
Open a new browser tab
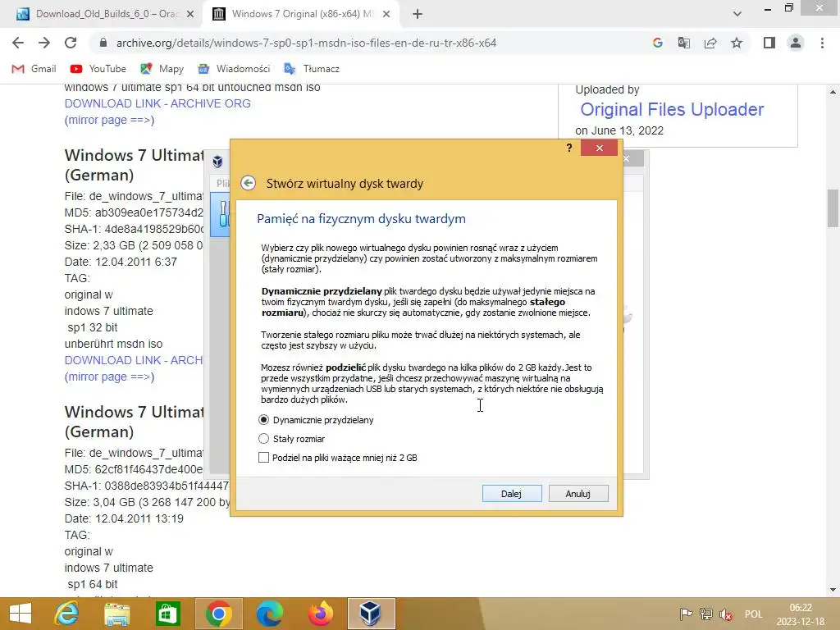point(418,14)
